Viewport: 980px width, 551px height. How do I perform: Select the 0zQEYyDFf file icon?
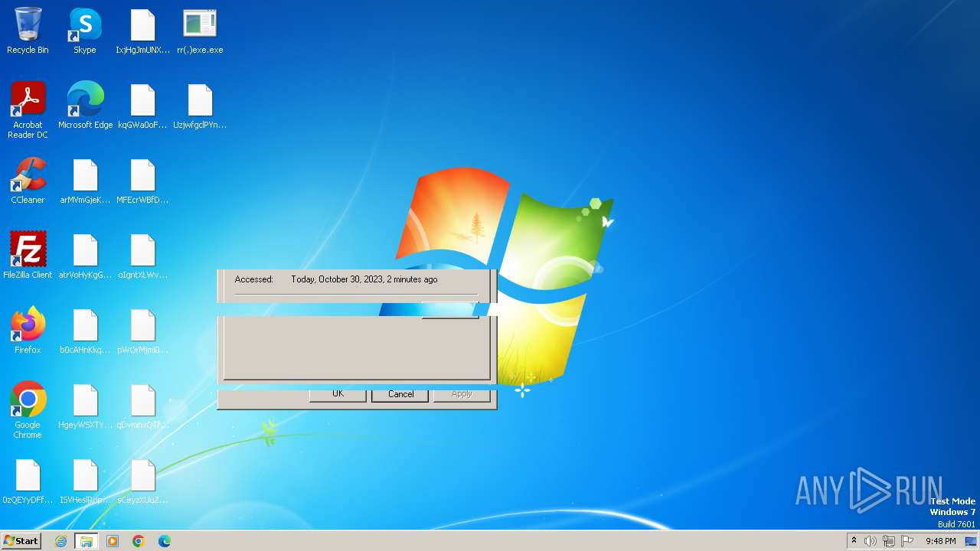[x=28, y=482]
